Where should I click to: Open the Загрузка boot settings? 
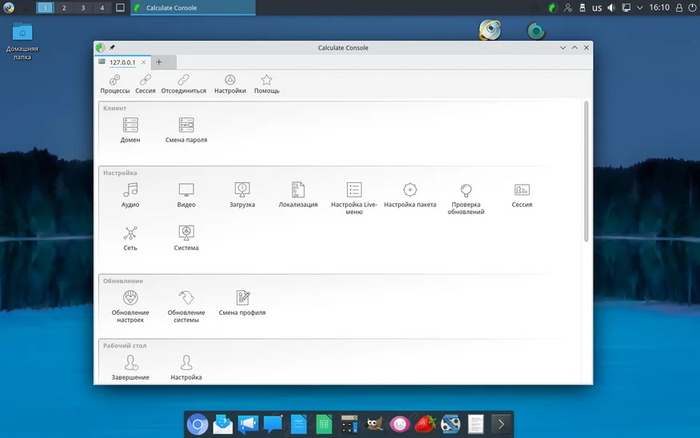[x=241, y=190]
